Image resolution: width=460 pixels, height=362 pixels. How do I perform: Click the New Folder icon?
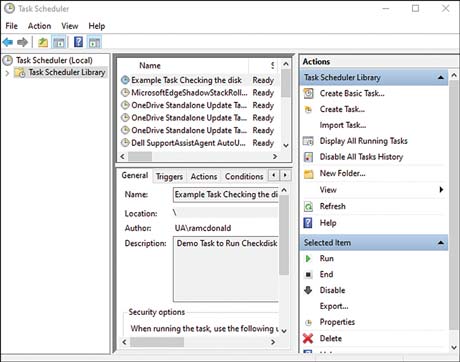point(309,174)
